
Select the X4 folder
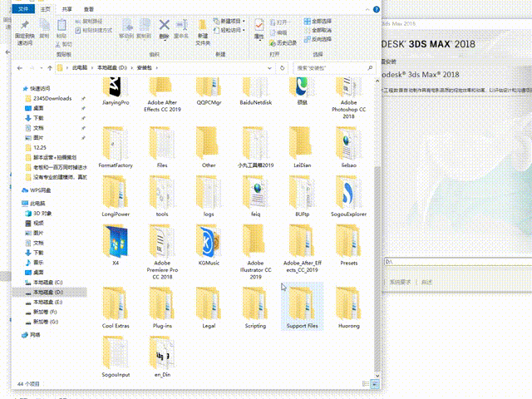click(116, 245)
